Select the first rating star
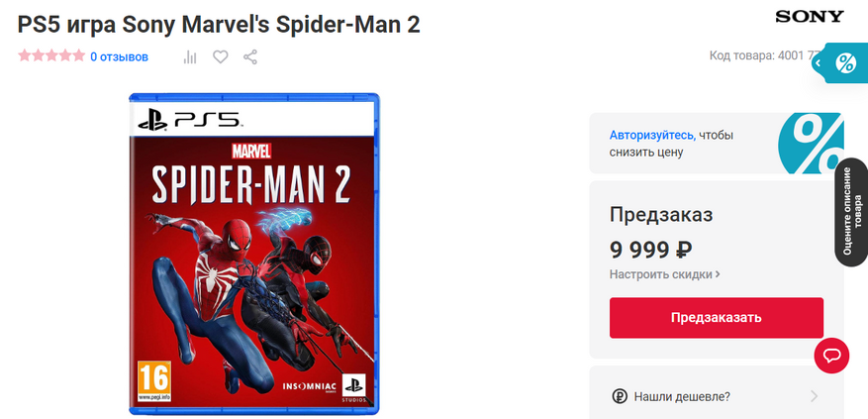This screenshot has height=419, width=868. [x=25, y=56]
